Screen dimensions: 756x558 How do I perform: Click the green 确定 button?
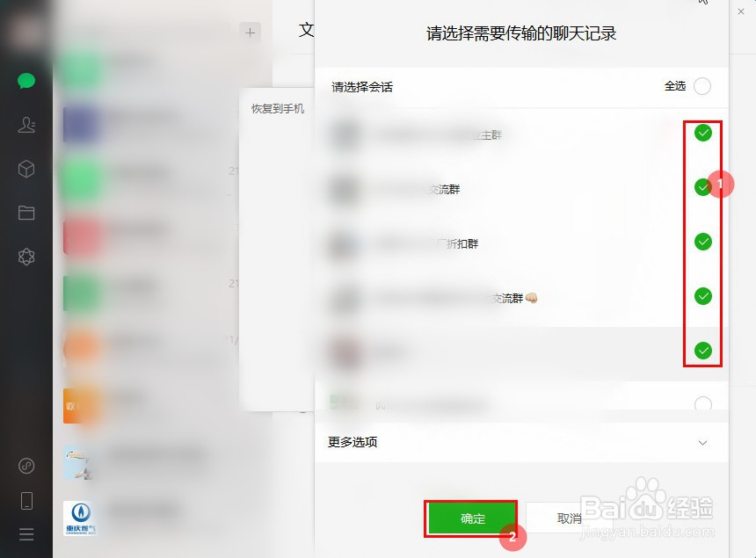pos(472,518)
